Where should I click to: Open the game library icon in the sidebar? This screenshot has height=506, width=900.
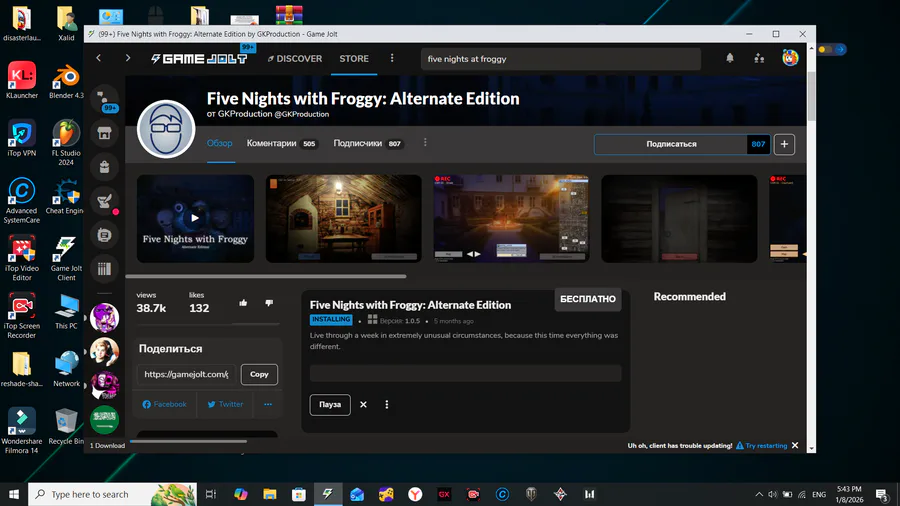pyautogui.click(x=104, y=268)
